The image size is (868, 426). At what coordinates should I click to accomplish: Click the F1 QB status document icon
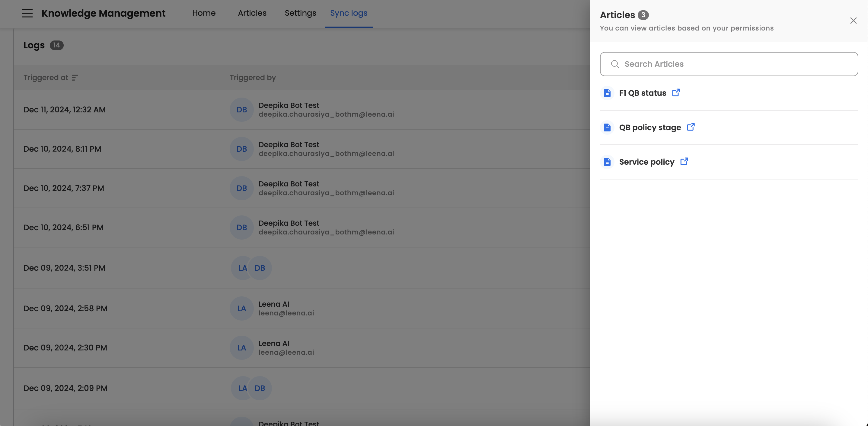click(607, 93)
